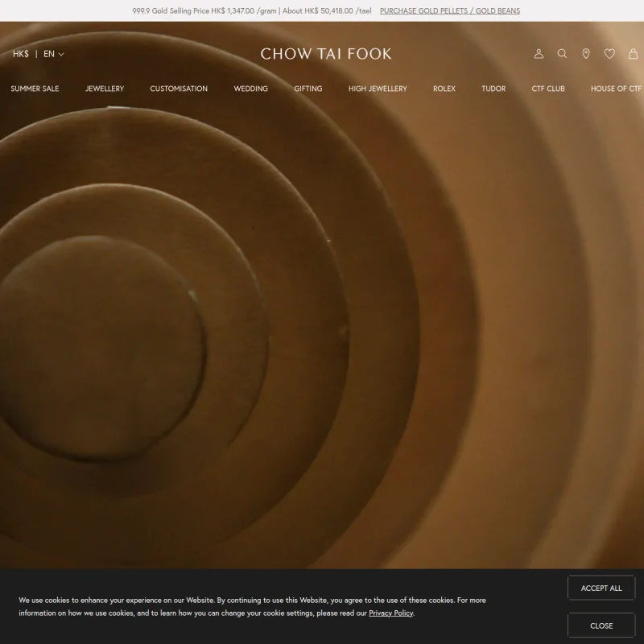Click the search magnifier icon
644x644 pixels.
(x=562, y=54)
